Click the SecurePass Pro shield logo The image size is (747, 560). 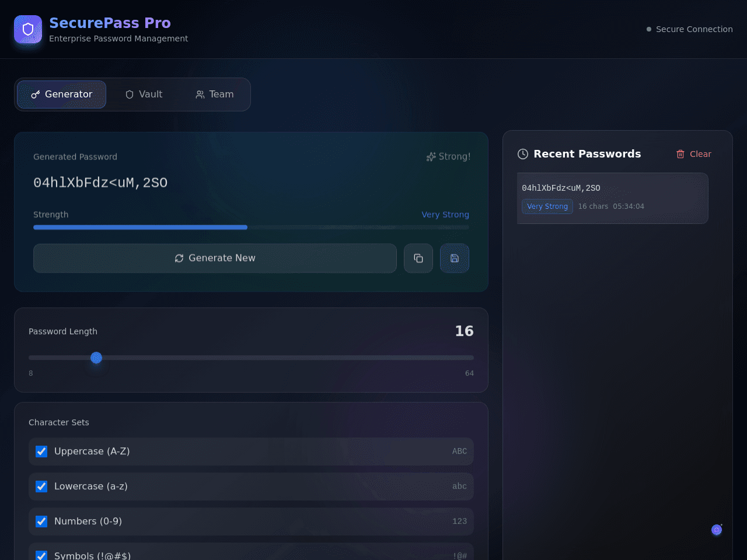coord(28,29)
